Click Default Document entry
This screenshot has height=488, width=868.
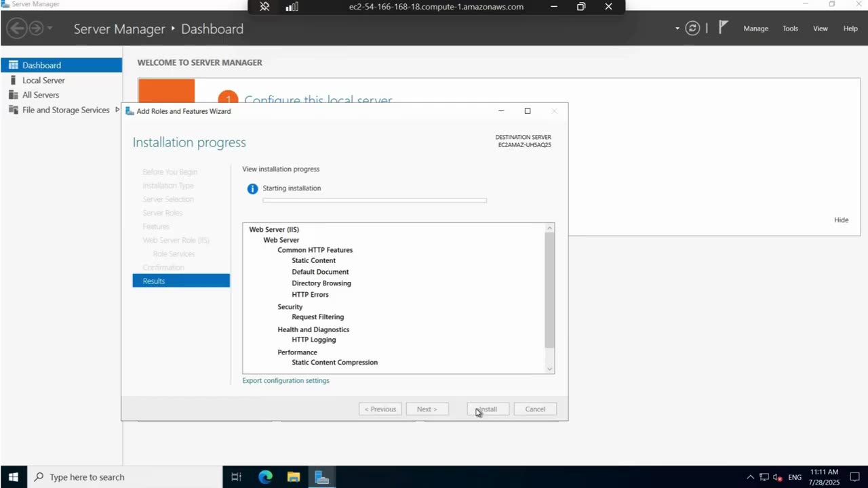point(320,272)
